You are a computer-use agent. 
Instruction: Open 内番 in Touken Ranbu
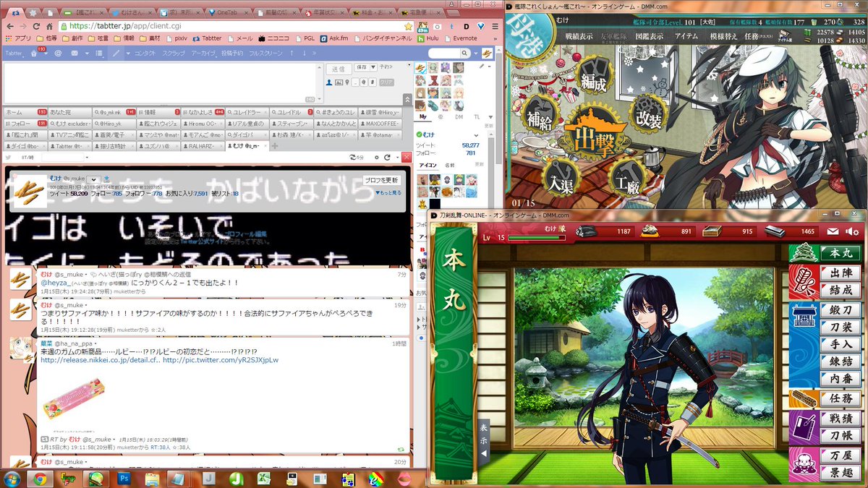click(842, 379)
